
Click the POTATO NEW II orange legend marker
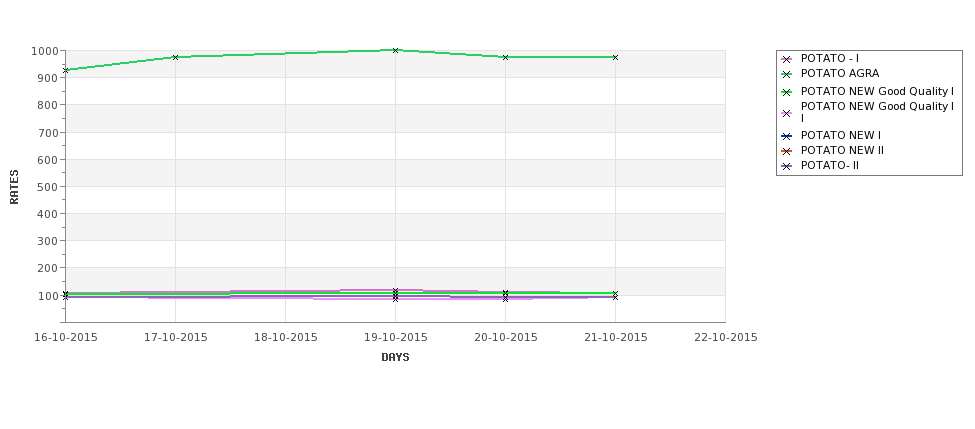coord(786,151)
